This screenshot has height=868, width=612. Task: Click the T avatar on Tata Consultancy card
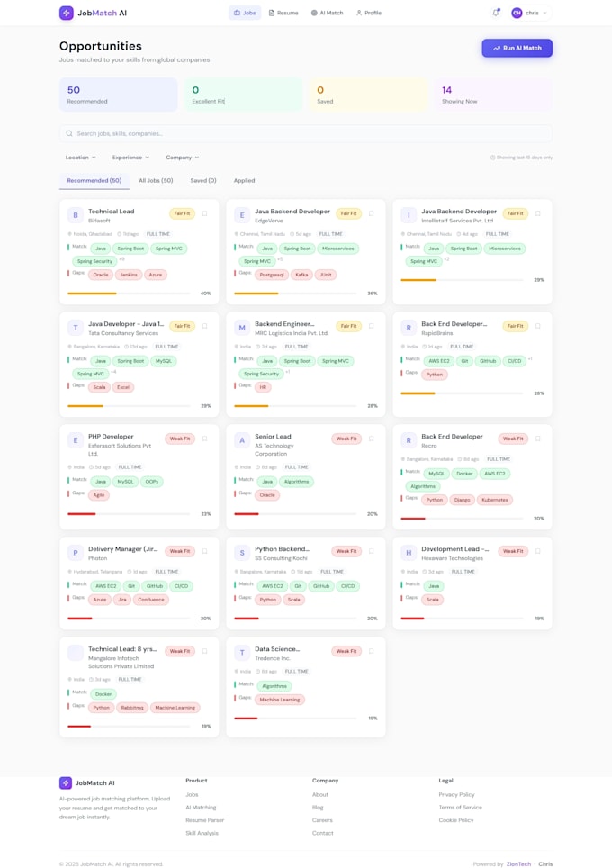coord(76,328)
